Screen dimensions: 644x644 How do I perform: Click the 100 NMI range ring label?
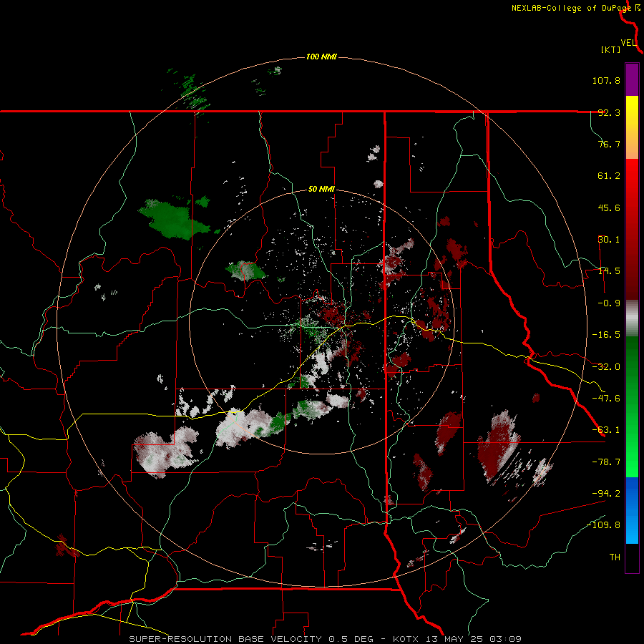[x=321, y=57]
